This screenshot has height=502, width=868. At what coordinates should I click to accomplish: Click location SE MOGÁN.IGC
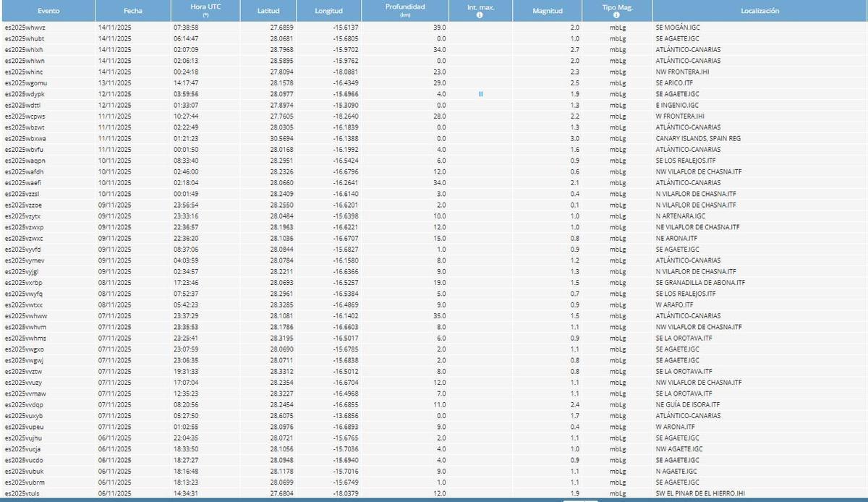[678, 27]
